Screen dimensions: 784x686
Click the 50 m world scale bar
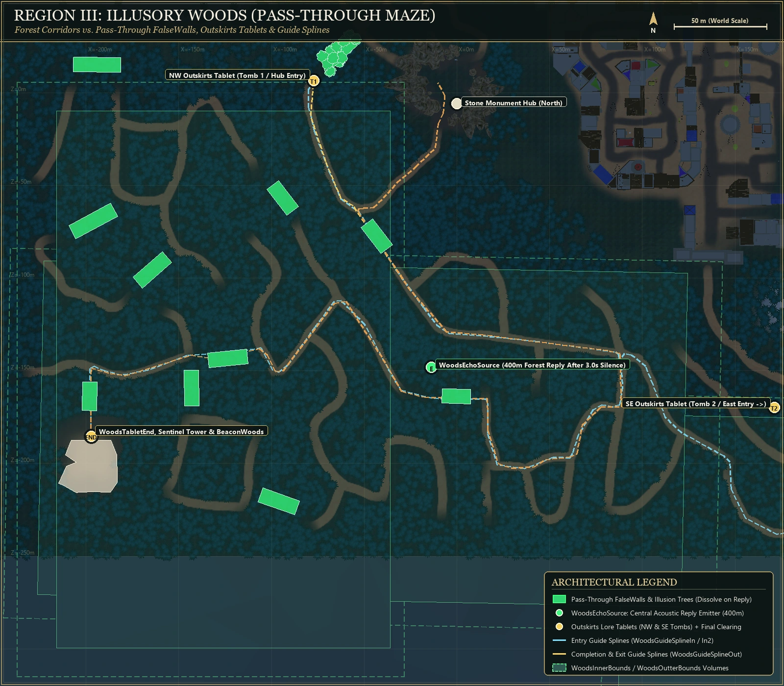[x=720, y=26]
